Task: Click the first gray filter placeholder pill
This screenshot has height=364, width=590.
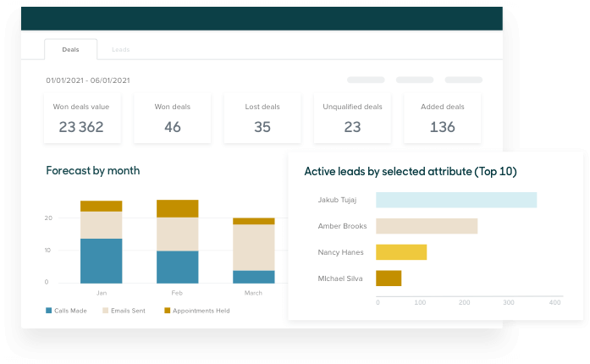Action: point(366,80)
